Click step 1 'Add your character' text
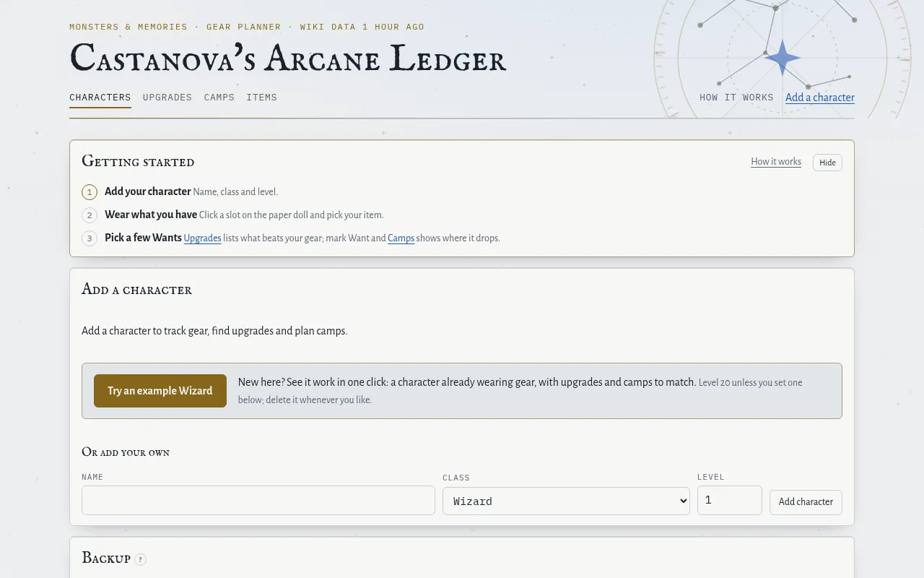Screen dimensions: 924x578 (148, 191)
